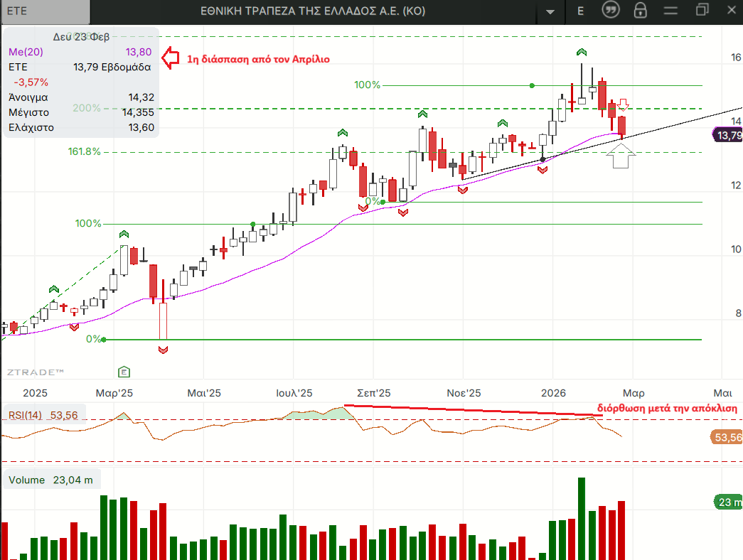Image resolution: width=743 pixels, height=560 pixels.
Task: Click the orange 53,56 RSI value tag
Action: pyautogui.click(x=727, y=438)
